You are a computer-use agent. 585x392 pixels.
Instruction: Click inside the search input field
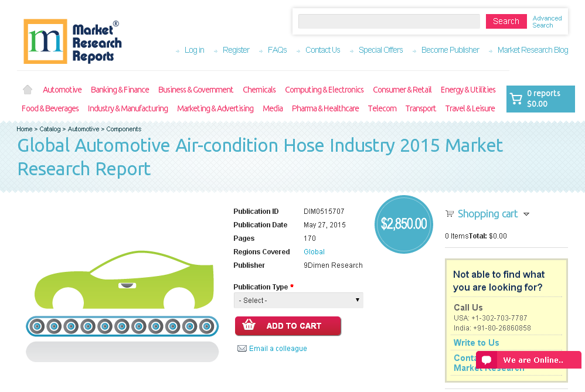(389, 21)
